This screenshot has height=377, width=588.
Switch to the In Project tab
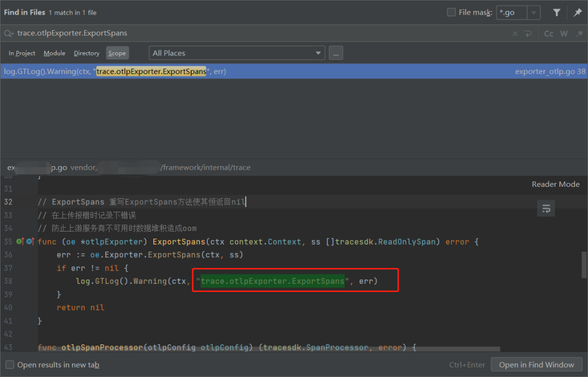tap(22, 53)
